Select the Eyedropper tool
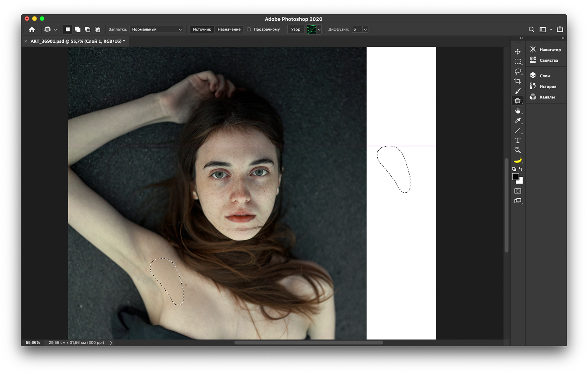Screen dimensions: 588x374 point(518,120)
